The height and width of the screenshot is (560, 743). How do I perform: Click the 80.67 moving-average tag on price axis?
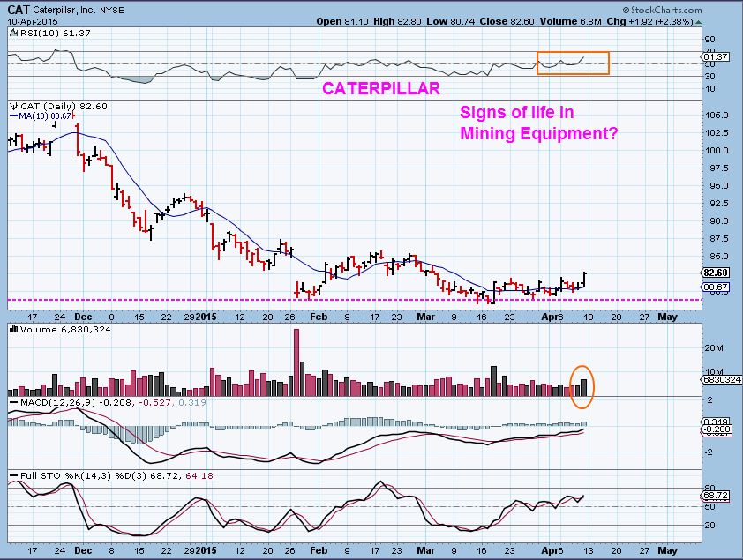click(716, 287)
